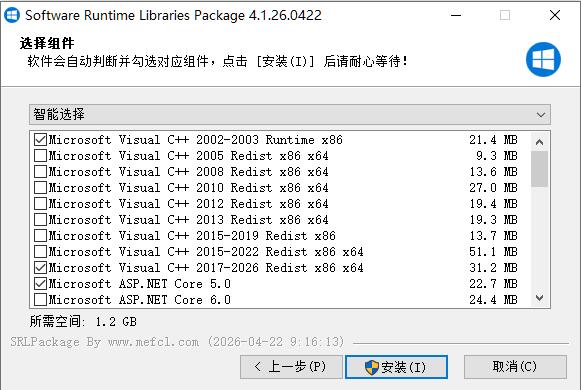This screenshot has height=390, width=581.
Task: Click the blue Windows logo header icon
Action: [543, 59]
